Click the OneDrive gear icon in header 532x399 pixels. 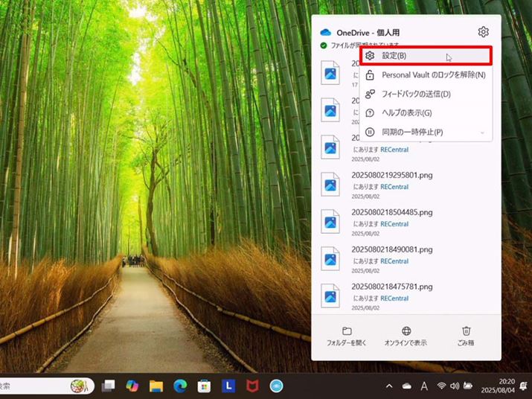coord(483,32)
